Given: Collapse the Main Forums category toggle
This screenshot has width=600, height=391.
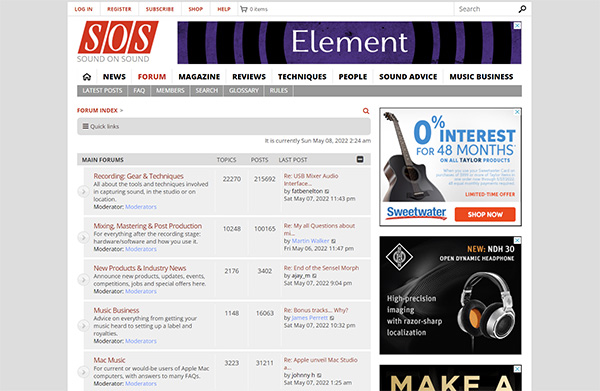Looking at the screenshot, I should 360,159.
